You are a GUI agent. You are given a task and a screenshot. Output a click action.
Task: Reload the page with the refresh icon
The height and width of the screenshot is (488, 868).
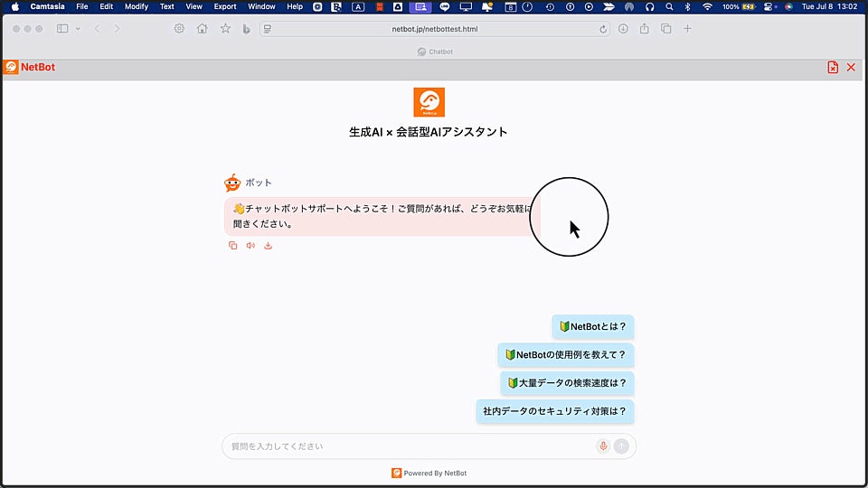(x=603, y=29)
